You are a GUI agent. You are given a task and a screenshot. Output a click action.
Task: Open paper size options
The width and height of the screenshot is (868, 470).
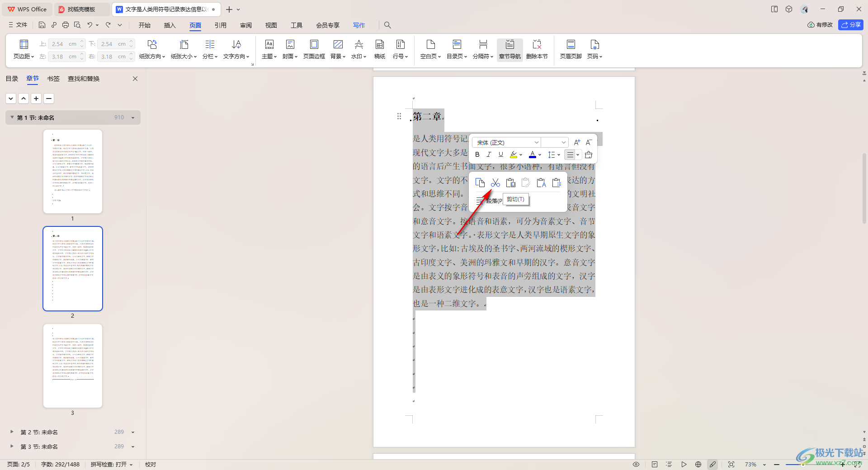[184, 49]
